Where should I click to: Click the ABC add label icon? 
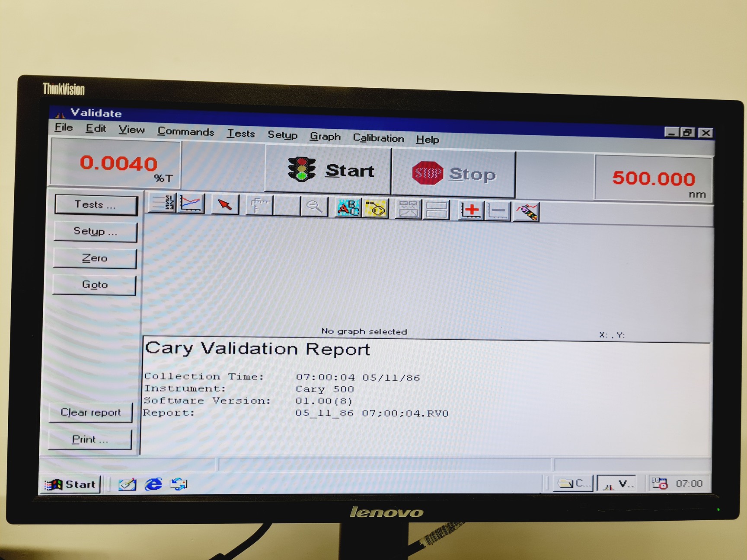click(x=348, y=207)
